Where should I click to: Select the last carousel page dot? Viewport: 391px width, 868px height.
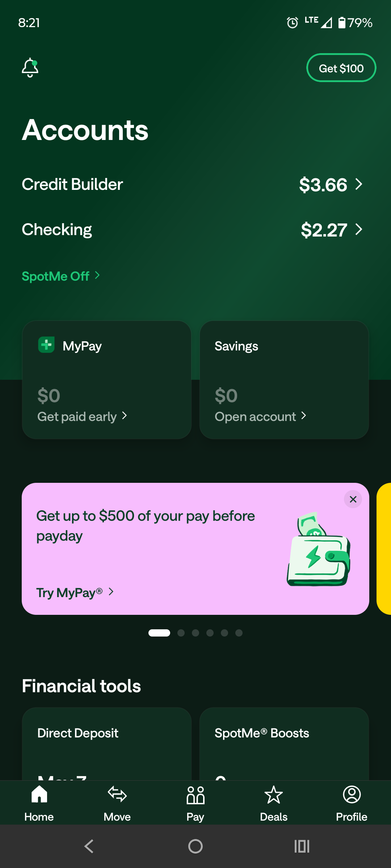click(239, 633)
